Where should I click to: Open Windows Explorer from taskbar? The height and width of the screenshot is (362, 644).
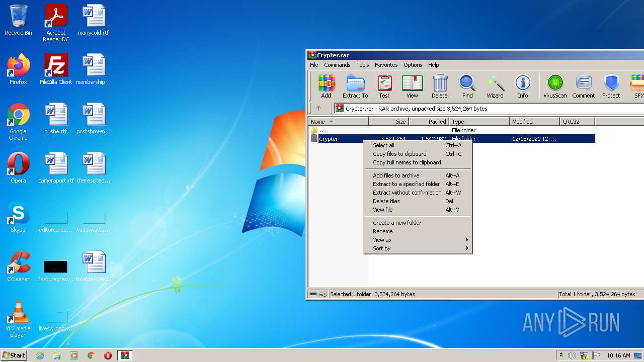[x=57, y=355]
